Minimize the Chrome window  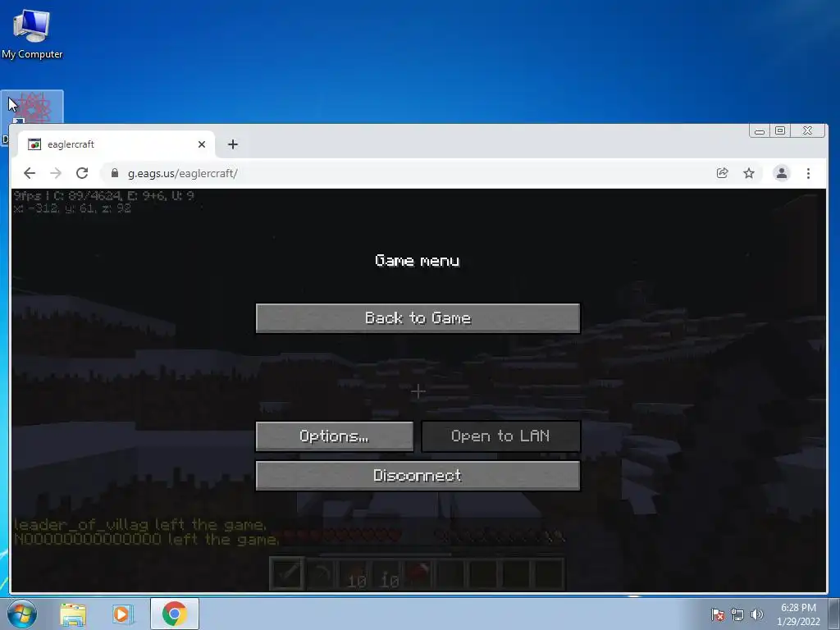(760, 130)
